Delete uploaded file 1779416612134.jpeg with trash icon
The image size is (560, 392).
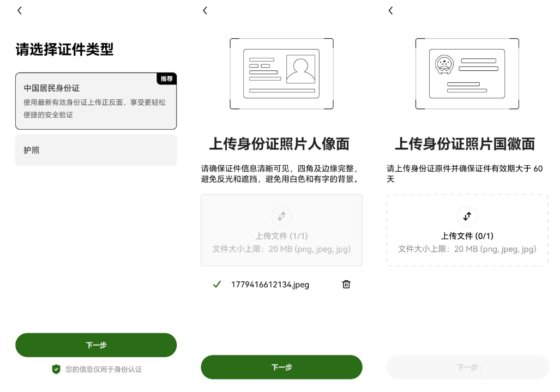346,284
